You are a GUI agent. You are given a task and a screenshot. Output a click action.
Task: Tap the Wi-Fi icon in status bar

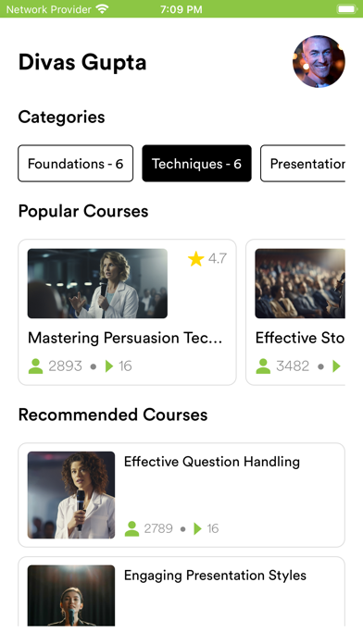pos(102,9)
